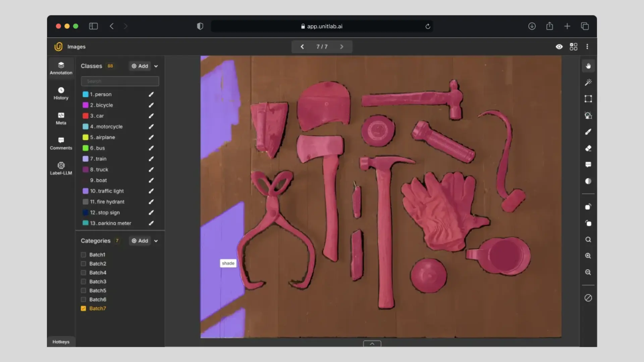This screenshot has width=644, height=362.
Task: Click Add button in Classes panel
Action: 140,66
